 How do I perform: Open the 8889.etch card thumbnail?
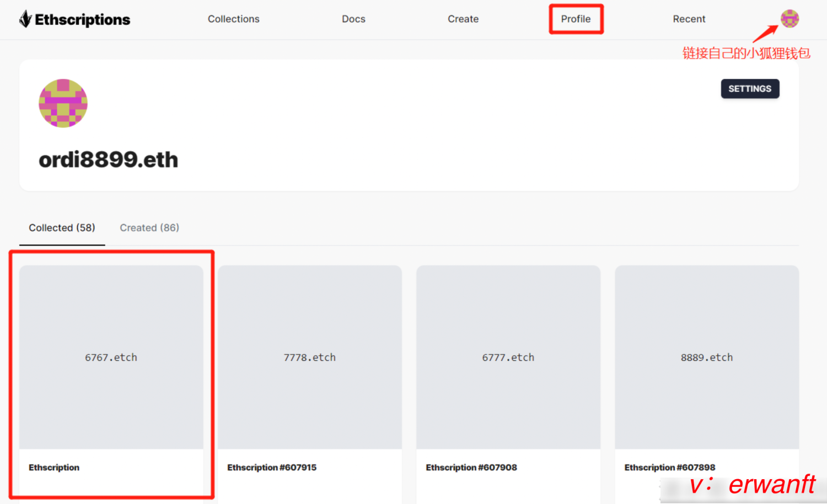[x=707, y=357]
